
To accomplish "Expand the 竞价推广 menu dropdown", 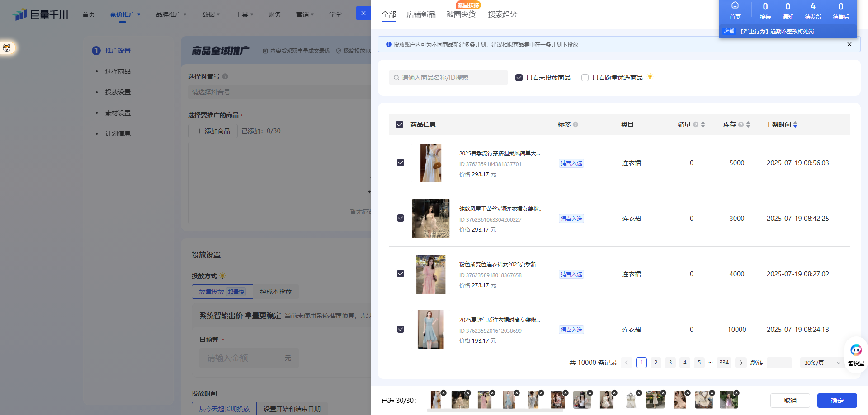I will (x=125, y=14).
